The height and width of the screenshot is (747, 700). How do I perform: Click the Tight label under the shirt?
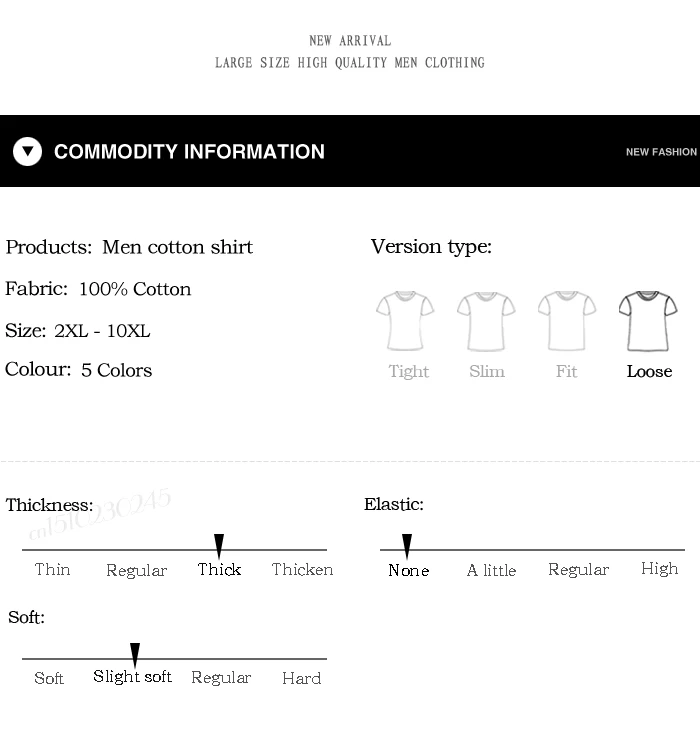(409, 371)
